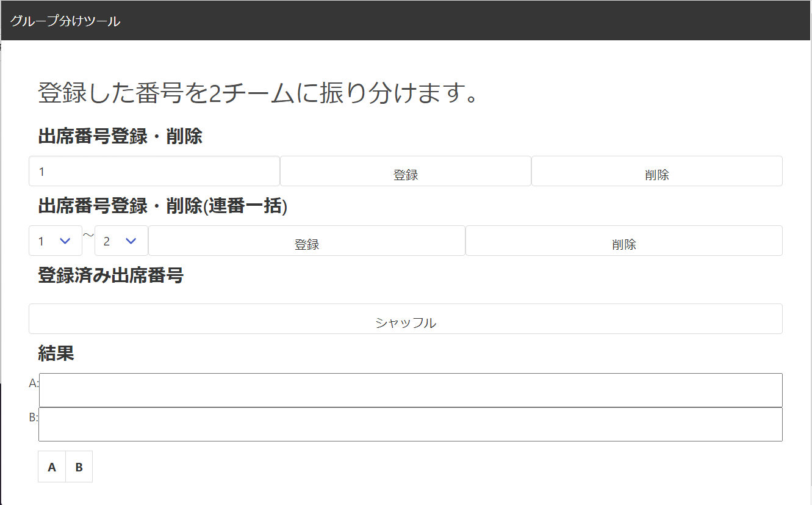The width and height of the screenshot is (812, 505).
Task: Click the 結果 section heading
Action: [x=56, y=353]
